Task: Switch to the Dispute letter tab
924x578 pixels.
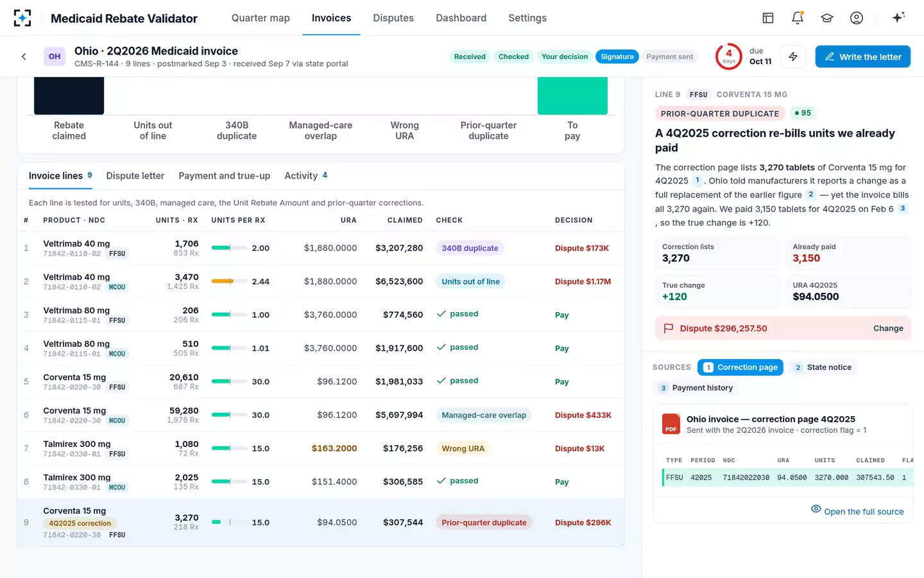Action: point(135,176)
